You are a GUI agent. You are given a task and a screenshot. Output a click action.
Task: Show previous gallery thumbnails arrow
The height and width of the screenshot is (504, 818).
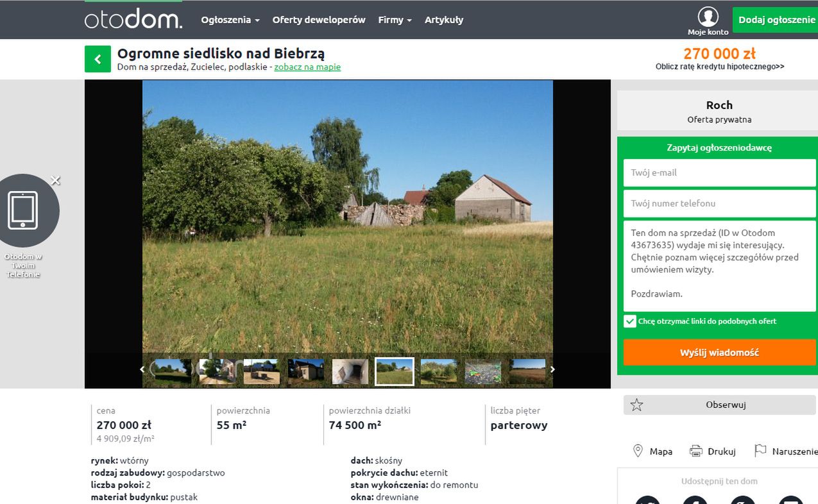142,369
